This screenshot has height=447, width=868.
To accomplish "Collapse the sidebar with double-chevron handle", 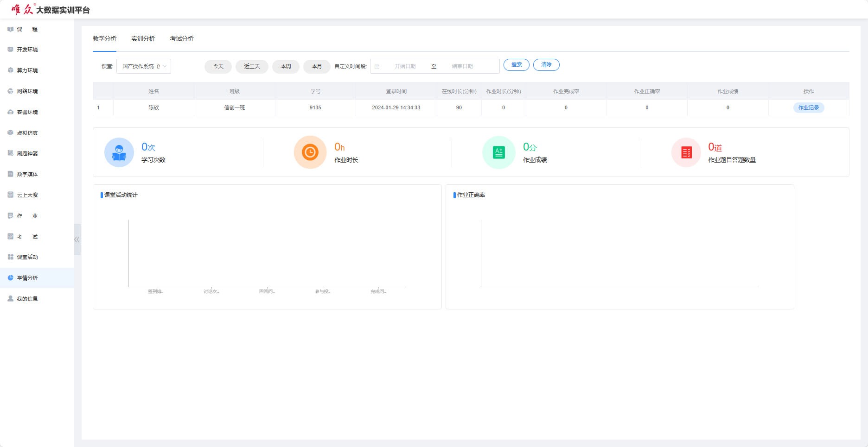I will click(x=77, y=239).
